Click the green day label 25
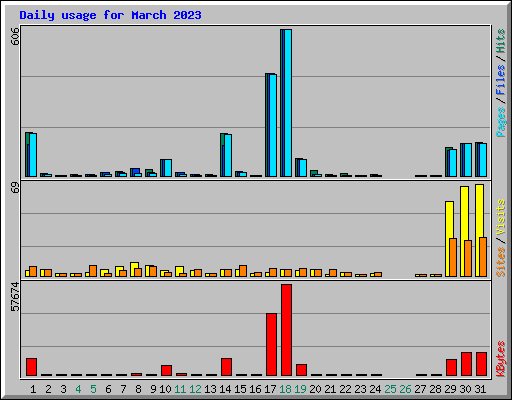The image size is (512, 400). pyautogui.click(x=390, y=389)
